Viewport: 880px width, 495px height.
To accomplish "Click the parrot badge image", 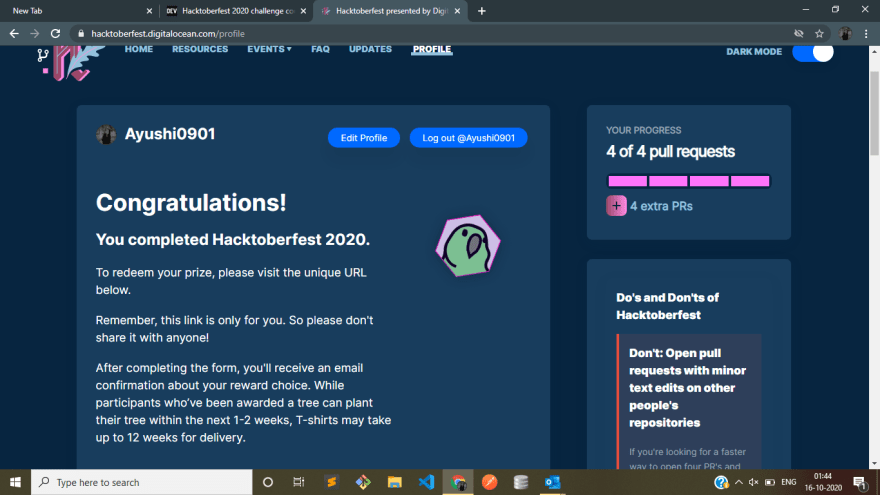I will pos(468,246).
